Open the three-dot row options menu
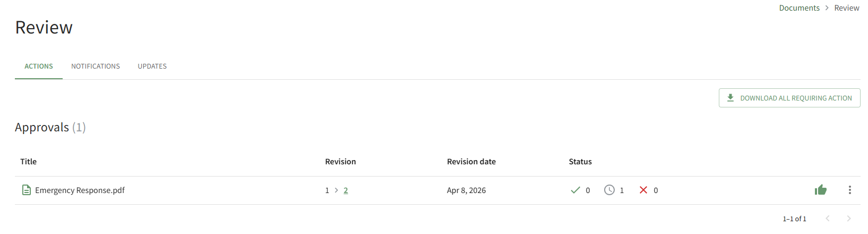This screenshot has height=234, width=868. [849, 190]
